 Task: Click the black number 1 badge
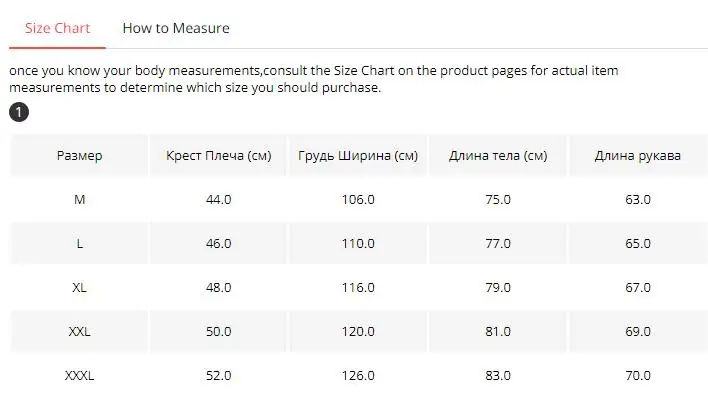click(x=19, y=112)
